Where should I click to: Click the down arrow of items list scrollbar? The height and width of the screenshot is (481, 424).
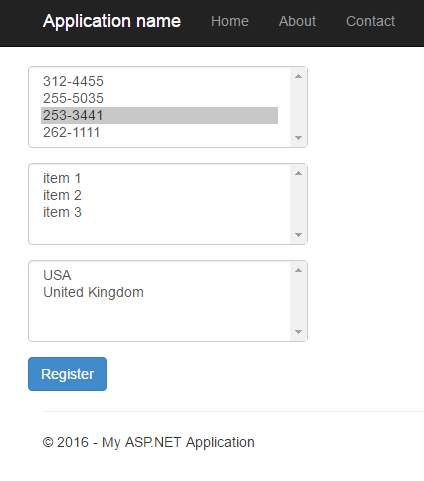pos(298,235)
